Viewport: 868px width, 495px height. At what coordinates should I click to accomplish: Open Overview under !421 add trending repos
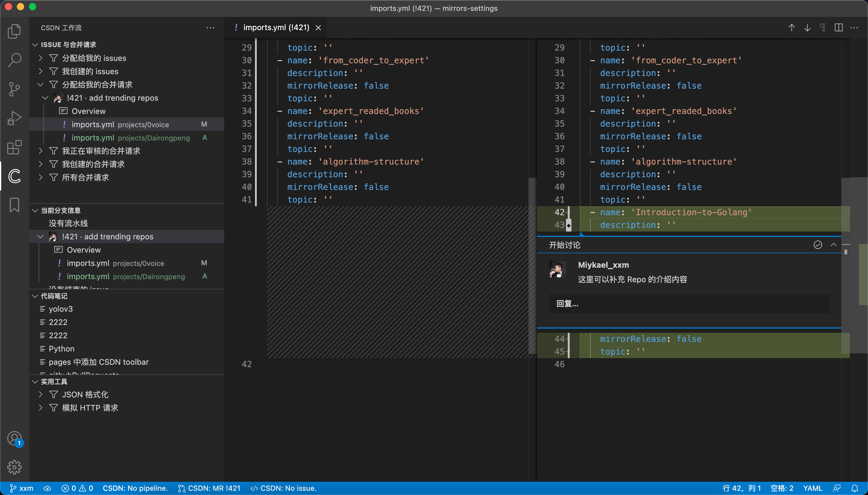pyautogui.click(x=88, y=111)
